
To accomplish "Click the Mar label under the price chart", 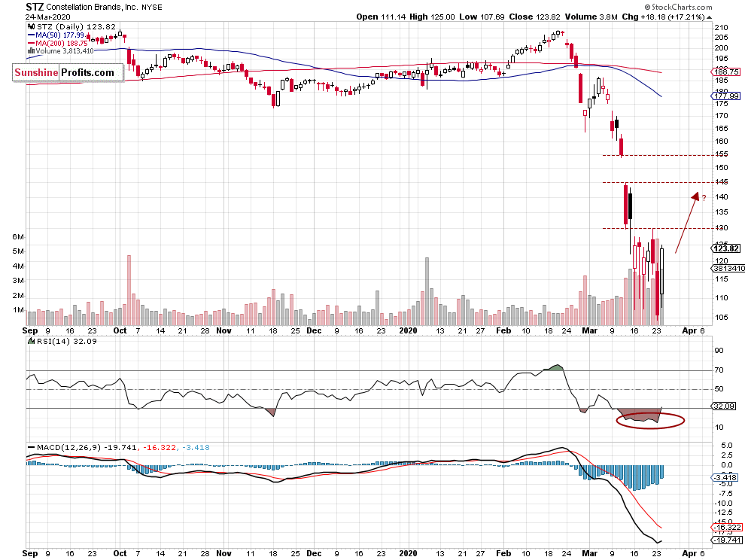I will tap(590, 330).
